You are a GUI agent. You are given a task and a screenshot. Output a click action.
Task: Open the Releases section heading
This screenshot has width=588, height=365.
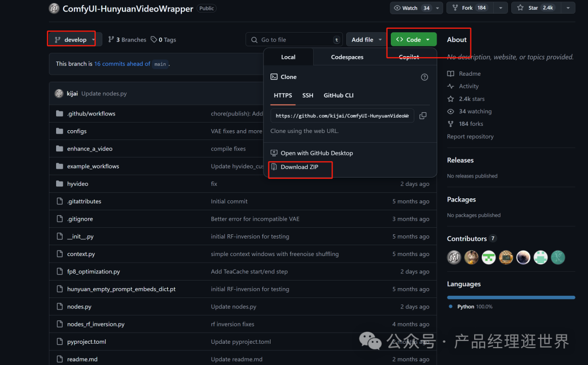coord(460,160)
